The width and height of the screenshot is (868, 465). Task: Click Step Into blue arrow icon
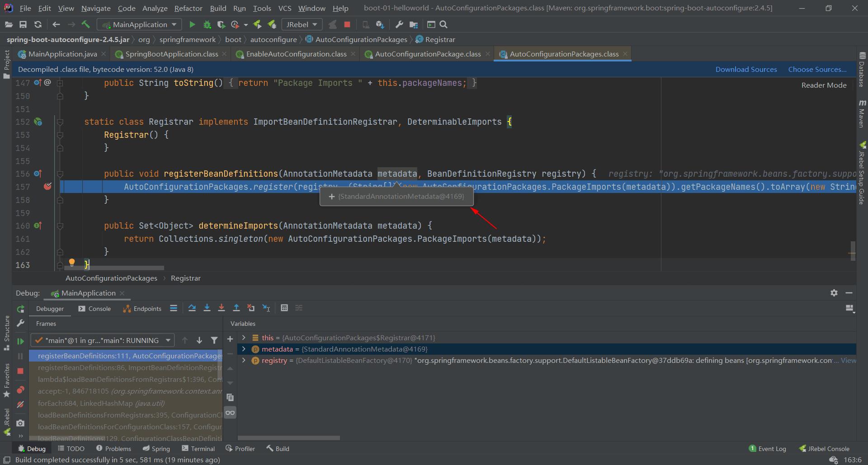click(207, 308)
